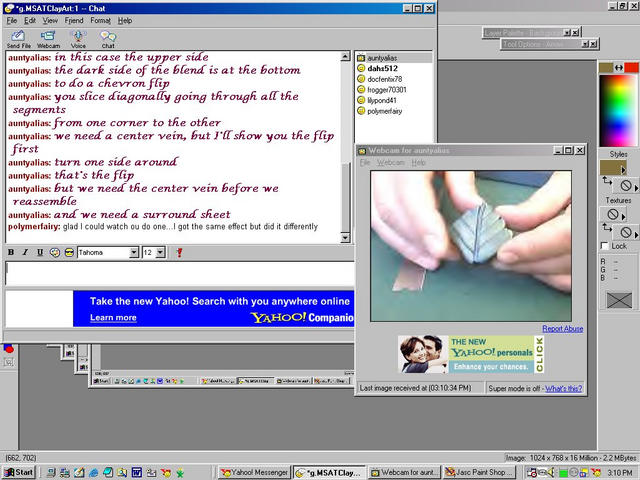640x480 pixels.
Task: Select auntyalias in the user list
Action: click(393, 58)
